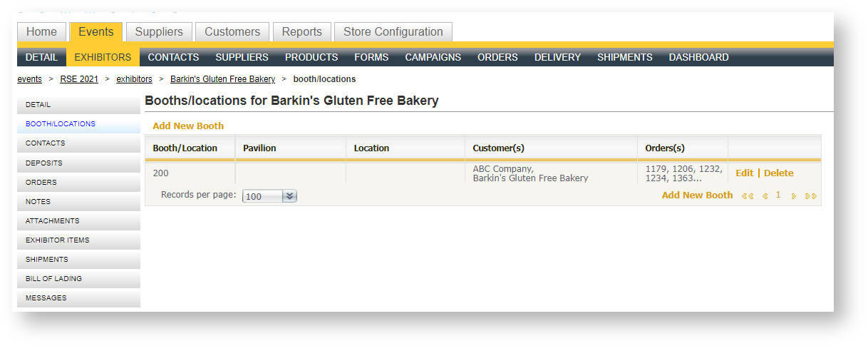Sort by Booth/Location column header

185,148
